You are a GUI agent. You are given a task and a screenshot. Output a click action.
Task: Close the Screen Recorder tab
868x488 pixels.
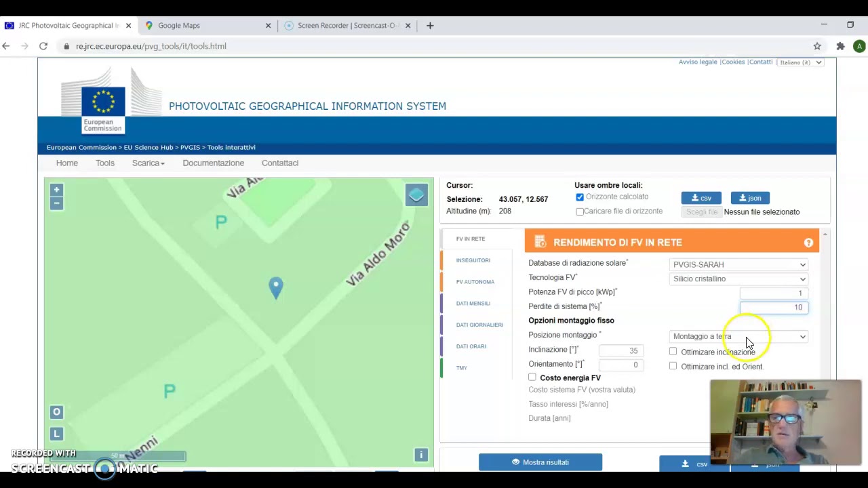(408, 26)
